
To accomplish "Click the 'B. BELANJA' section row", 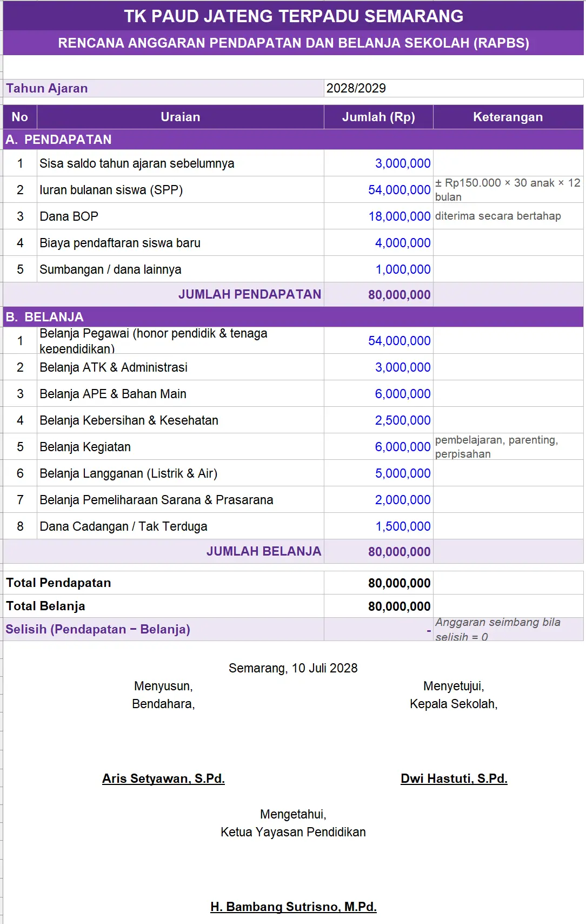I will point(294,317).
